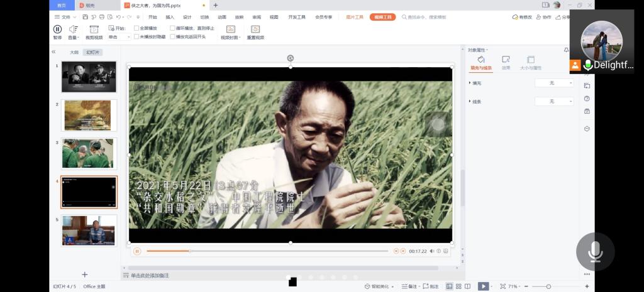Viewport: 644px width, 292px height.
Task: Open the Insert (插入) ribbon tab
Action: 170,17
